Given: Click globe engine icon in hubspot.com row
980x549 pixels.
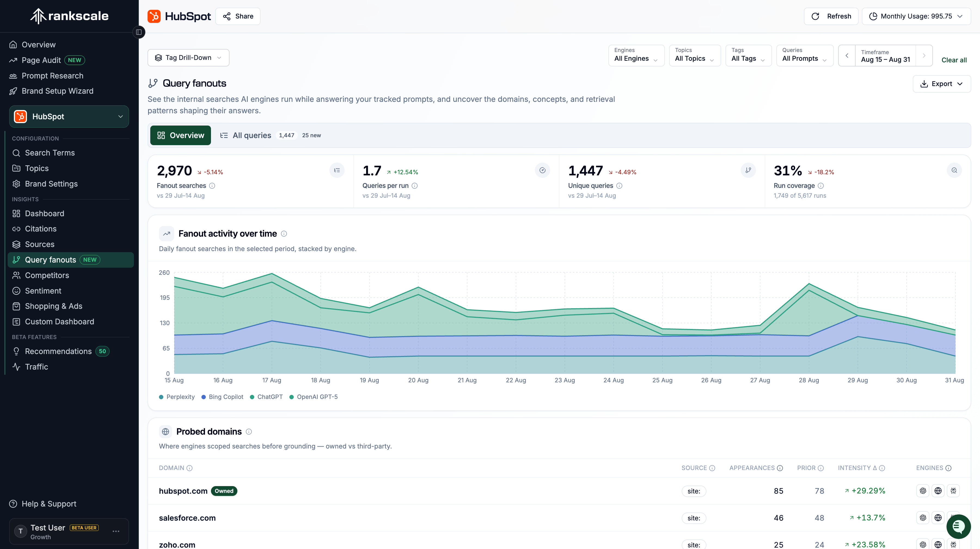Looking at the screenshot, I should 938,491.
